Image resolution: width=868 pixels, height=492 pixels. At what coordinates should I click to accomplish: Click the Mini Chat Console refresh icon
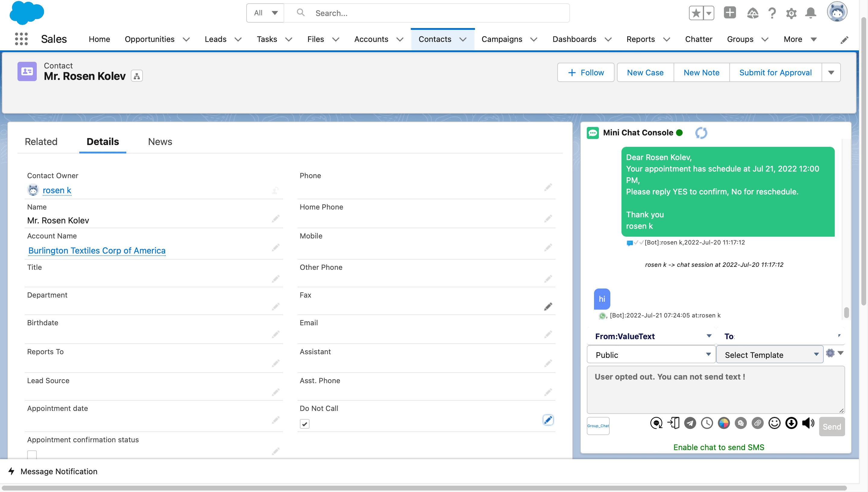pos(700,132)
